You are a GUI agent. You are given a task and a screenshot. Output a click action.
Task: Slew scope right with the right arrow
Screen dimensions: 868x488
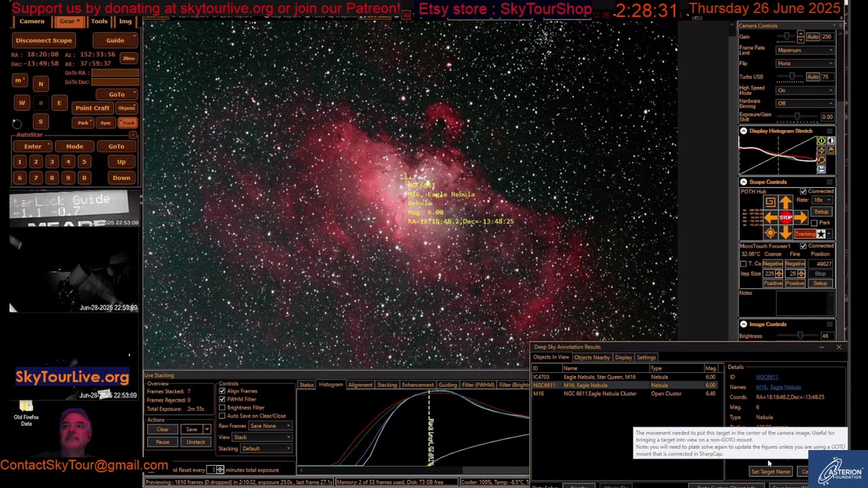click(x=800, y=218)
